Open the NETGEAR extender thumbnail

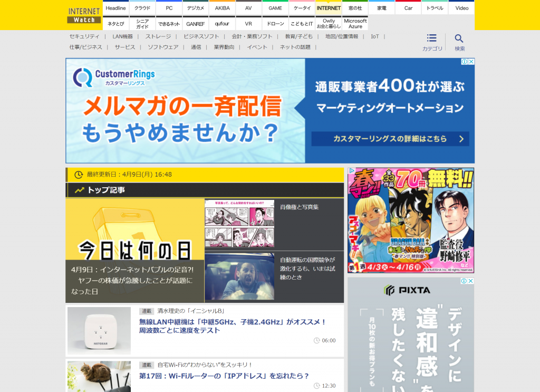99,331
